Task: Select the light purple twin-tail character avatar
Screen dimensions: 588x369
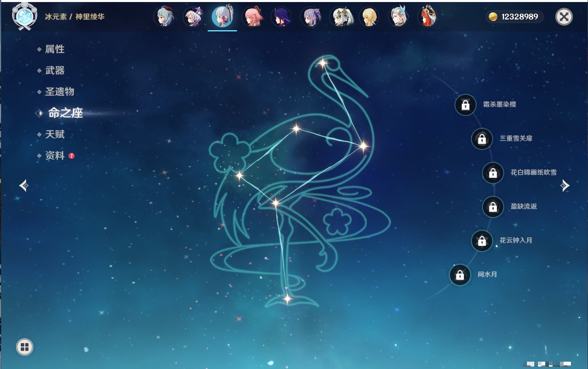Action: tap(311, 17)
